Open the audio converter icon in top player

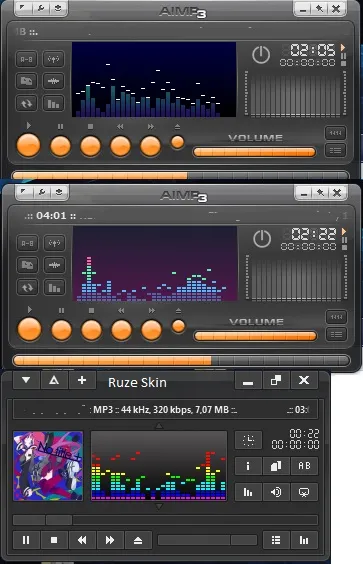27,81
